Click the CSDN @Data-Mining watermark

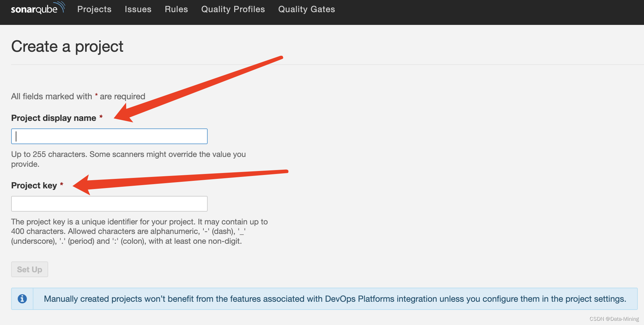point(614,319)
